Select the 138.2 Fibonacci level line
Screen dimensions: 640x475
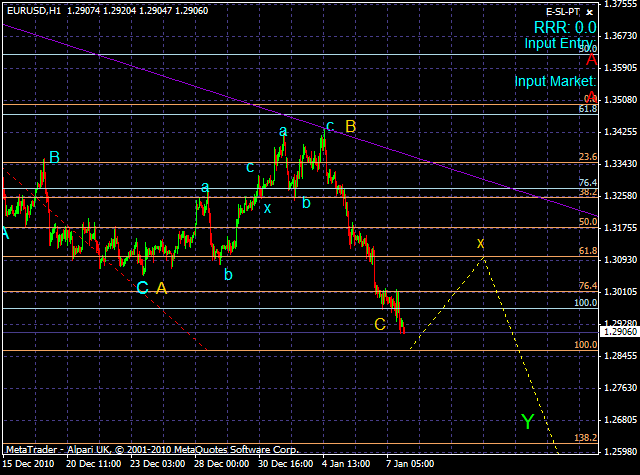(x=300, y=444)
